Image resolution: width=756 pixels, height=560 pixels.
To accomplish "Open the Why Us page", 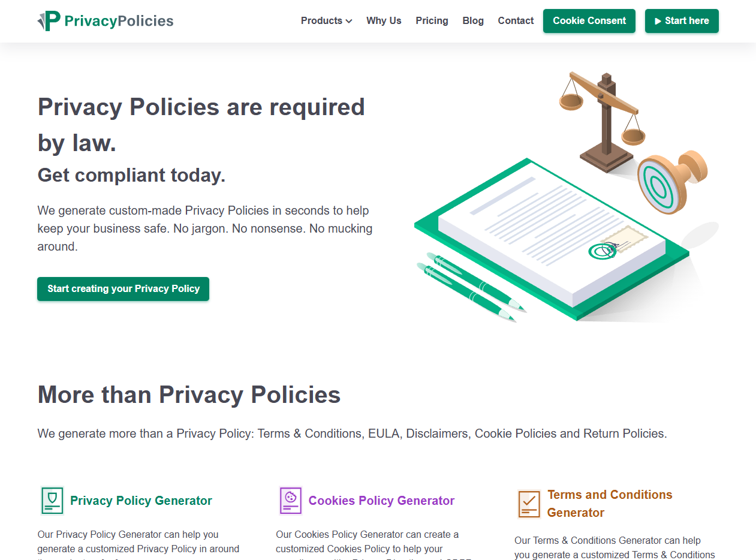I will (x=384, y=21).
